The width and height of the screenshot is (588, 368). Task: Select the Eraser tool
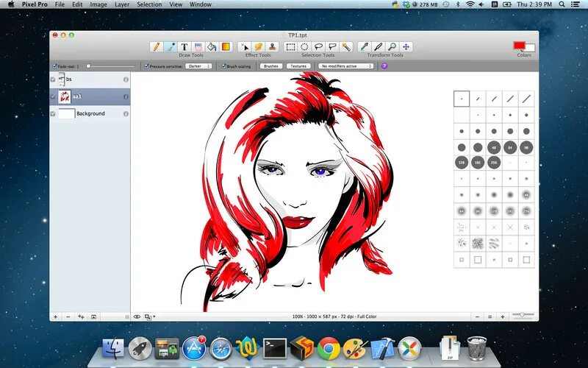[x=198, y=46]
